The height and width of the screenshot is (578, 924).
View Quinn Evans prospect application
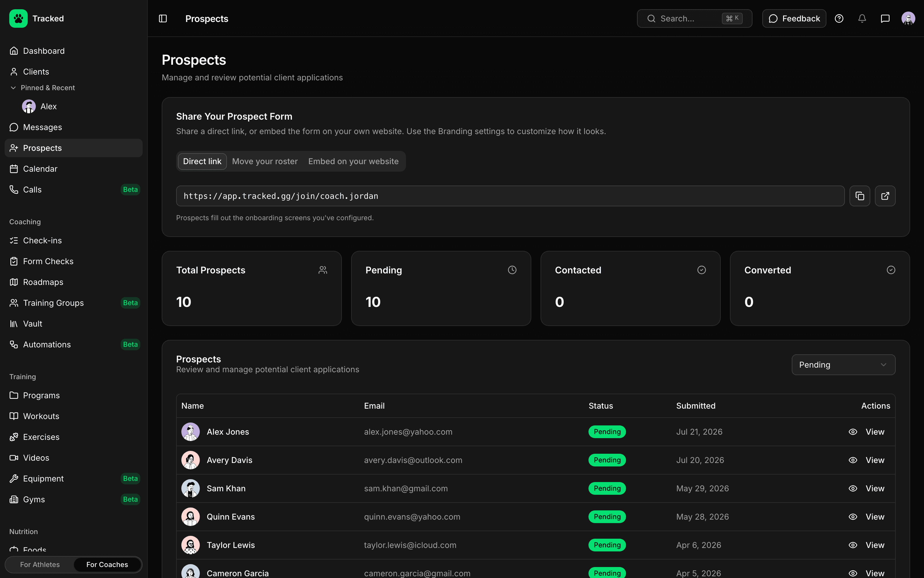pyautogui.click(x=867, y=517)
